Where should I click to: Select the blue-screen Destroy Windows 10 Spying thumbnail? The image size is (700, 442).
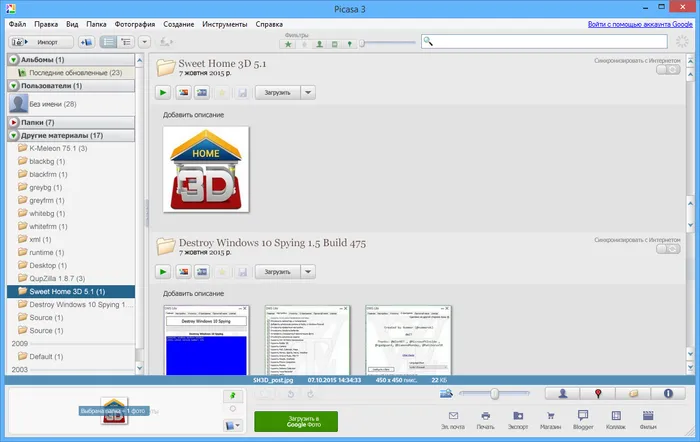(206, 340)
